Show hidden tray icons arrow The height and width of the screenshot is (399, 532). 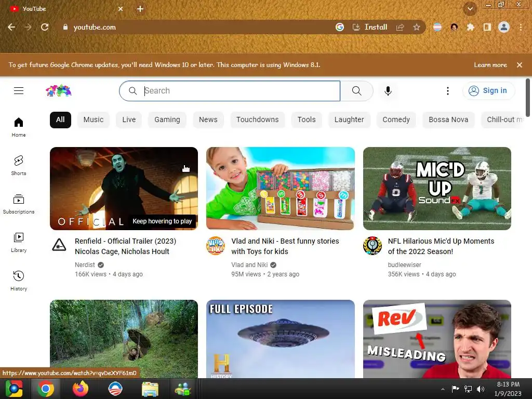[x=443, y=389]
